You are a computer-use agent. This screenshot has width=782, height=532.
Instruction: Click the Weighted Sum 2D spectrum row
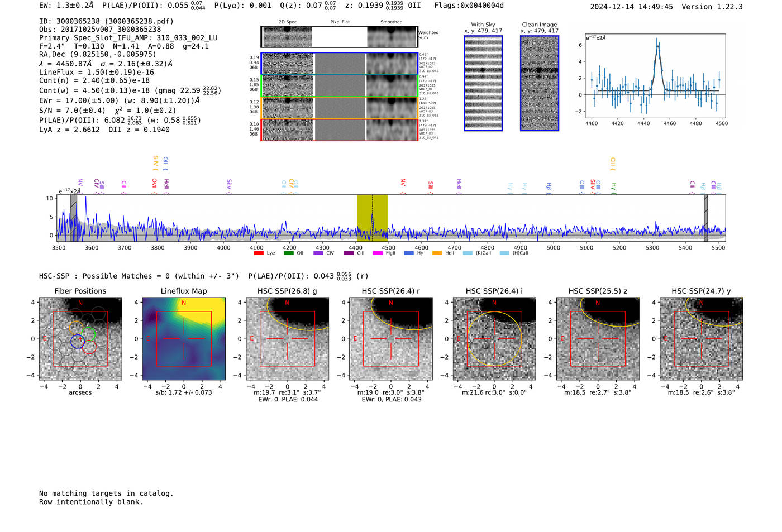pos(339,37)
